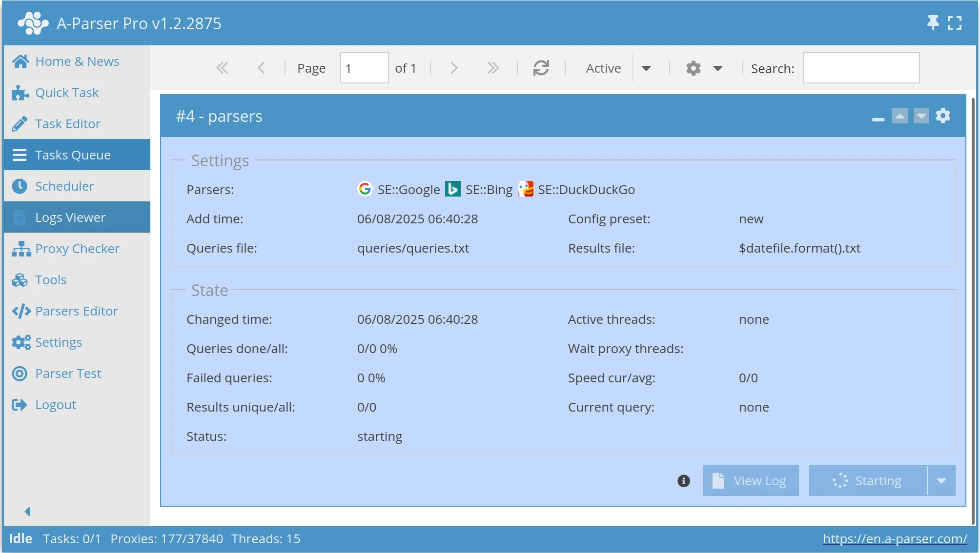Open task #4 settings via gear icon
Image resolution: width=980 pixels, height=553 pixels.
click(943, 116)
